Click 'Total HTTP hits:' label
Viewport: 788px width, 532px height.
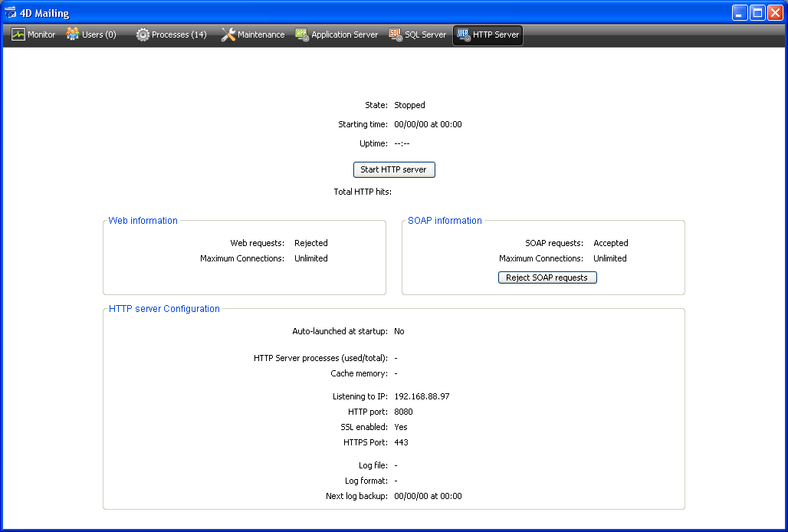(363, 192)
